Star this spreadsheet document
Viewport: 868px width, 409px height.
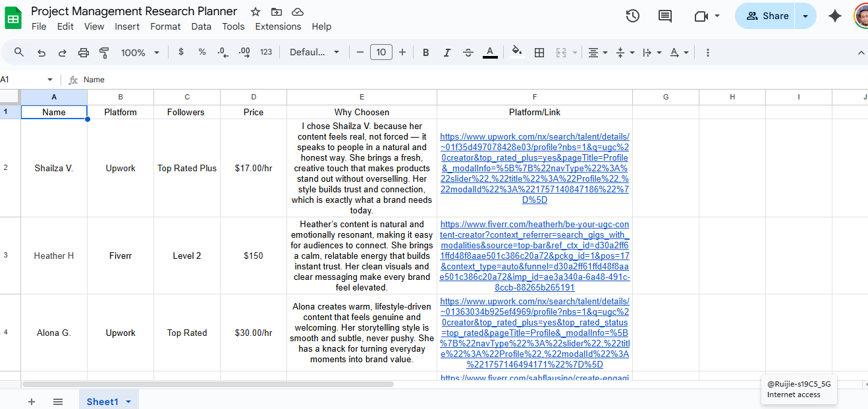tap(256, 12)
